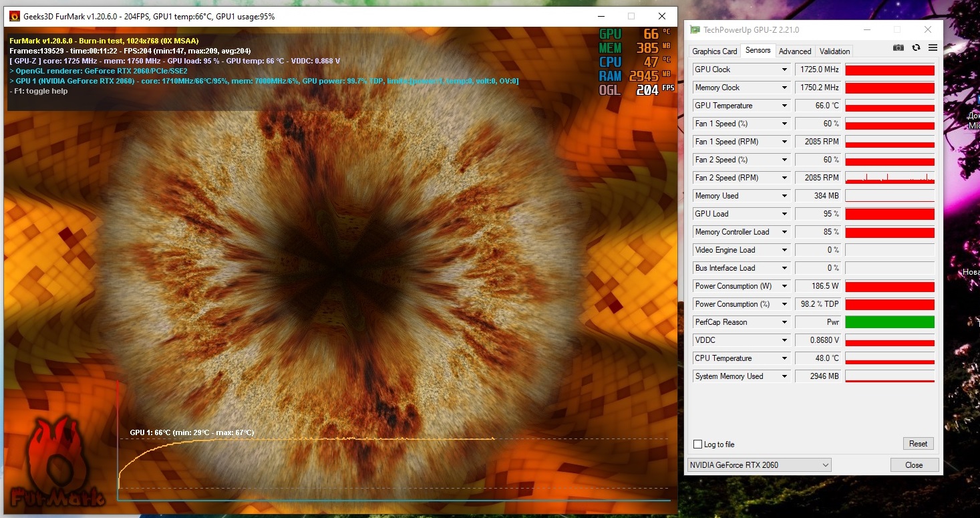The height and width of the screenshot is (518, 980).
Task: Click the 85 % Memory Controller Load value
Action: (x=818, y=232)
